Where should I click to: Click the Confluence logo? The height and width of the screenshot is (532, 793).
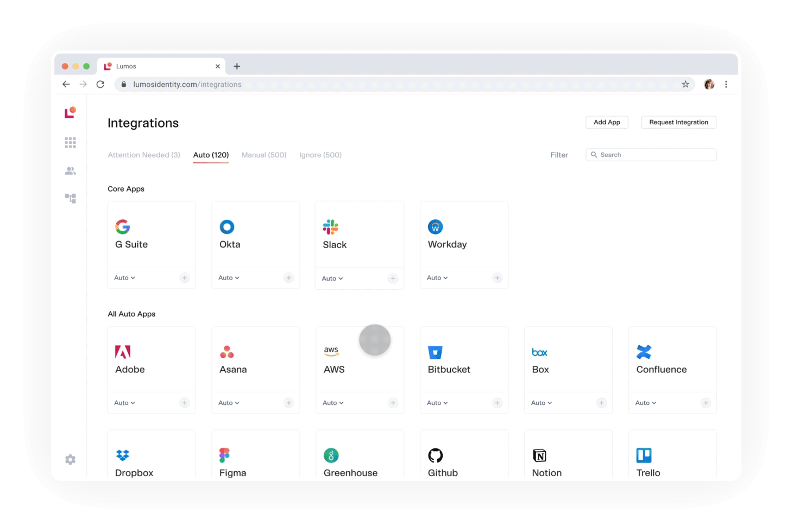pyautogui.click(x=644, y=352)
